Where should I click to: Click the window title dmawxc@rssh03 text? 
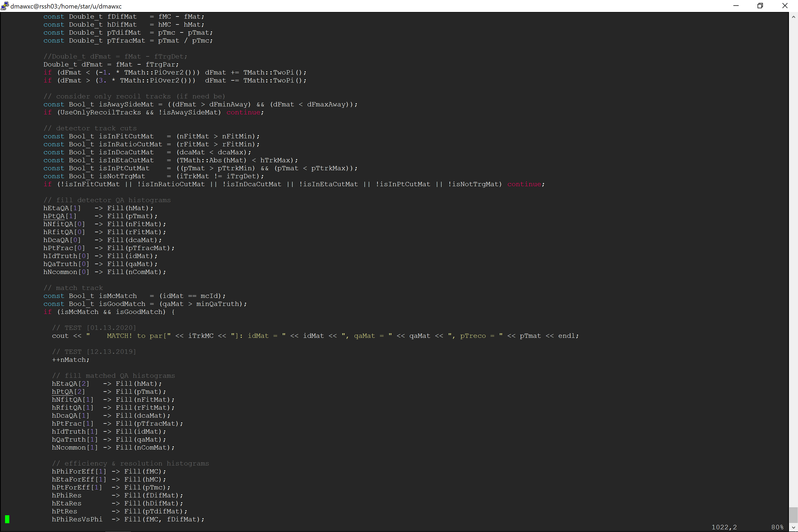coord(66,6)
